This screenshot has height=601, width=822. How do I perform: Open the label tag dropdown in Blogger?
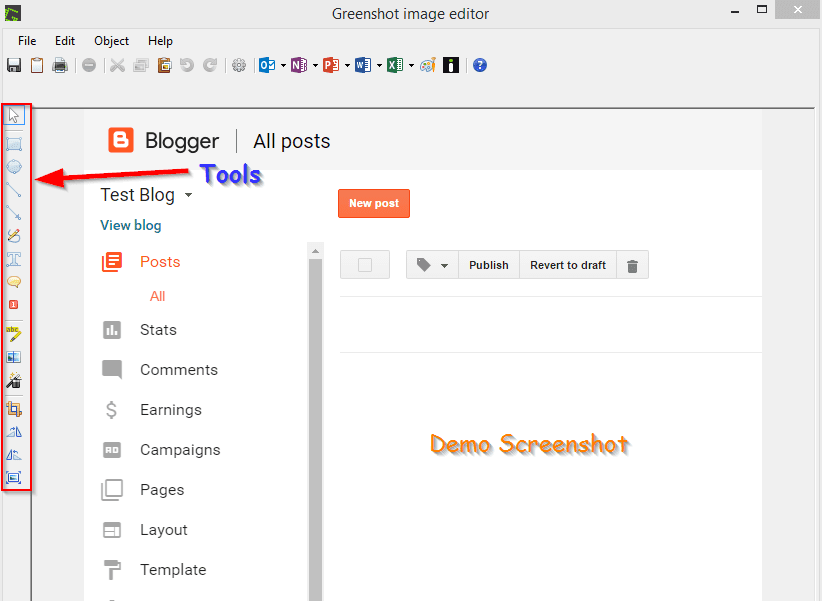point(432,265)
